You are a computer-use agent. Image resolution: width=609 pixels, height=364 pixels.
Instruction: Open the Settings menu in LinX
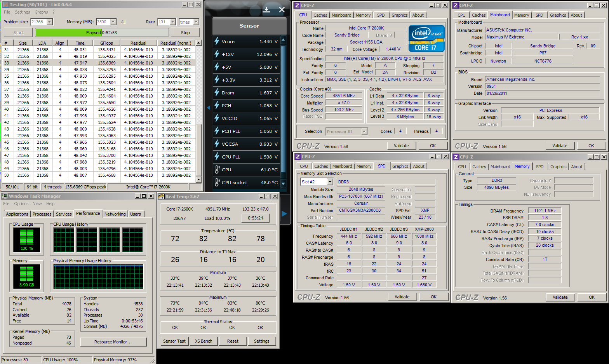click(x=23, y=12)
